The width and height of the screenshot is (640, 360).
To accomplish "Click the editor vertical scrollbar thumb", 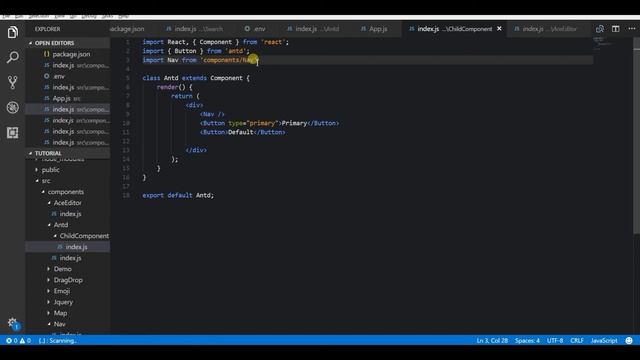I will click(x=637, y=136).
